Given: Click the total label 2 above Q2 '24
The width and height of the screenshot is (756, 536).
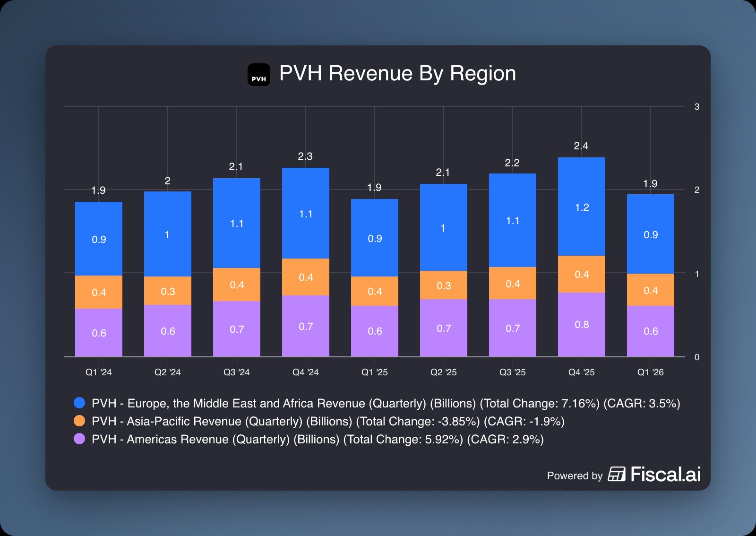Looking at the screenshot, I should click(x=167, y=181).
